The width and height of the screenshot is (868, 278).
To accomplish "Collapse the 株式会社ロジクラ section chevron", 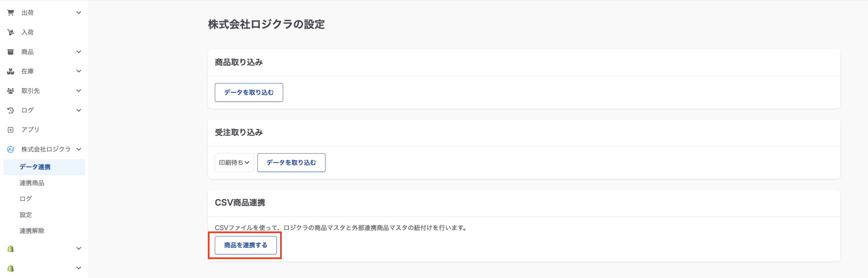I will click(x=79, y=149).
